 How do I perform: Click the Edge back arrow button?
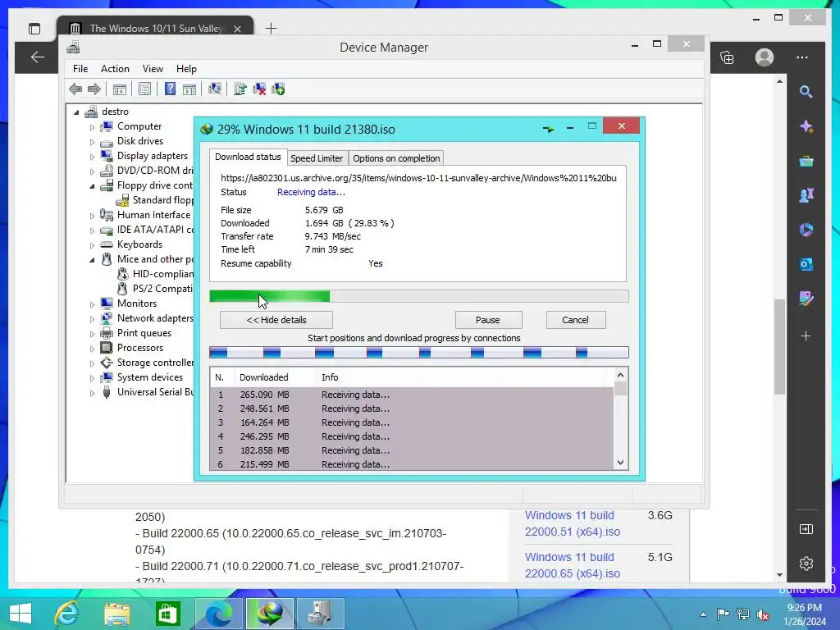[38, 57]
